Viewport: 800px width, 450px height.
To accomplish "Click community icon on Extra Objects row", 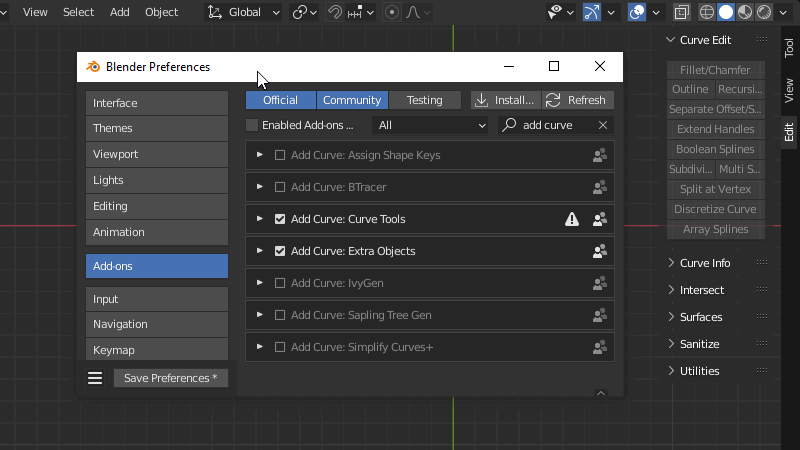I will [600, 251].
